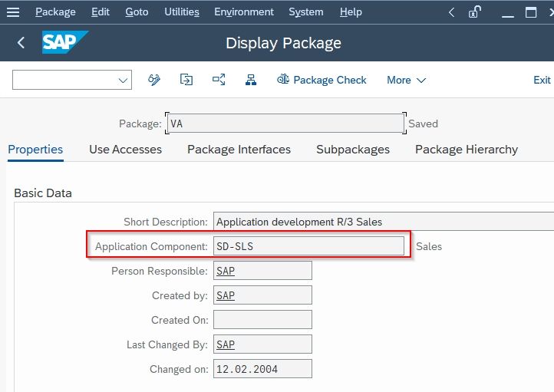This screenshot has width=554, height=392.
Task: Click the Display/Change pencil icon
Action: coord(154,80)
